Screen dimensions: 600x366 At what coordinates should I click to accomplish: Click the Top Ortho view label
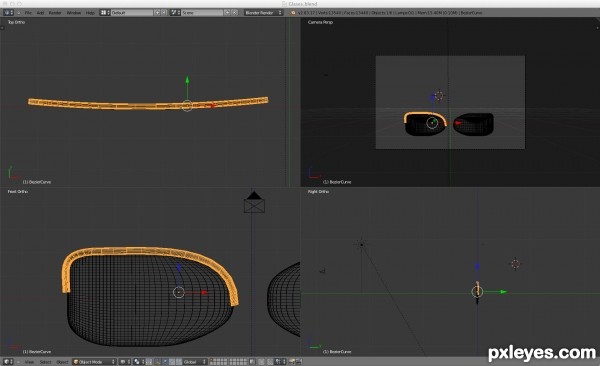pyautogui.click(x=16, y=22)
